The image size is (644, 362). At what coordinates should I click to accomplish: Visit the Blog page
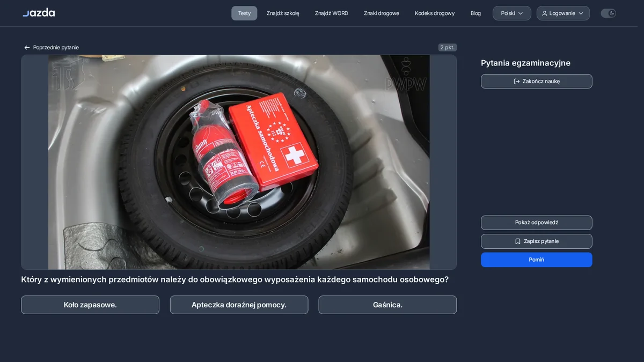tap(475, 13)
